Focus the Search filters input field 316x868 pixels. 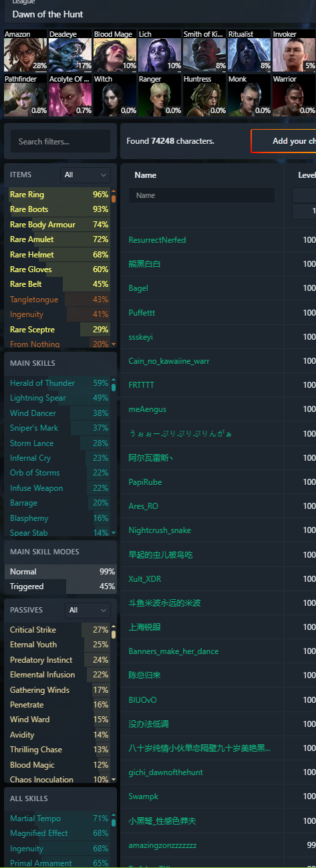61,142
